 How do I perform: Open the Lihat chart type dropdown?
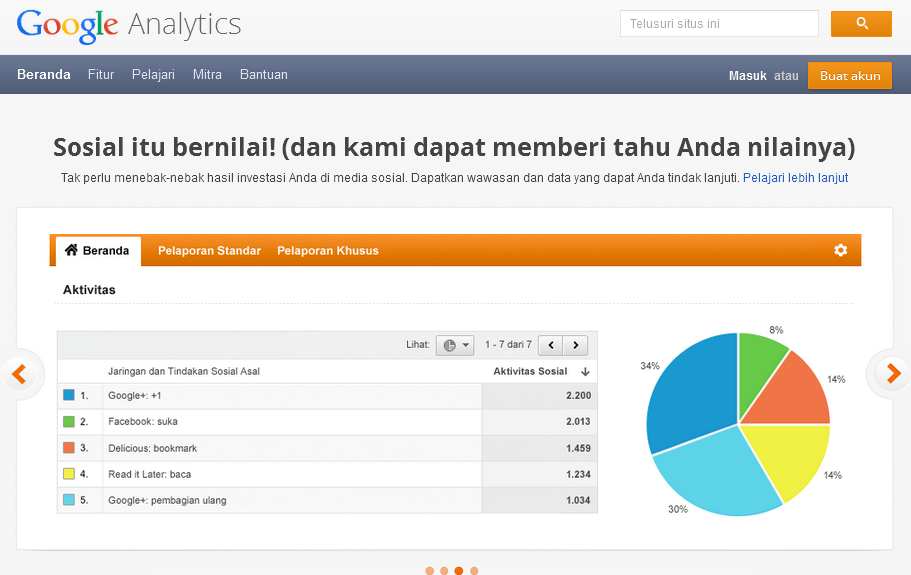(455, 346)
